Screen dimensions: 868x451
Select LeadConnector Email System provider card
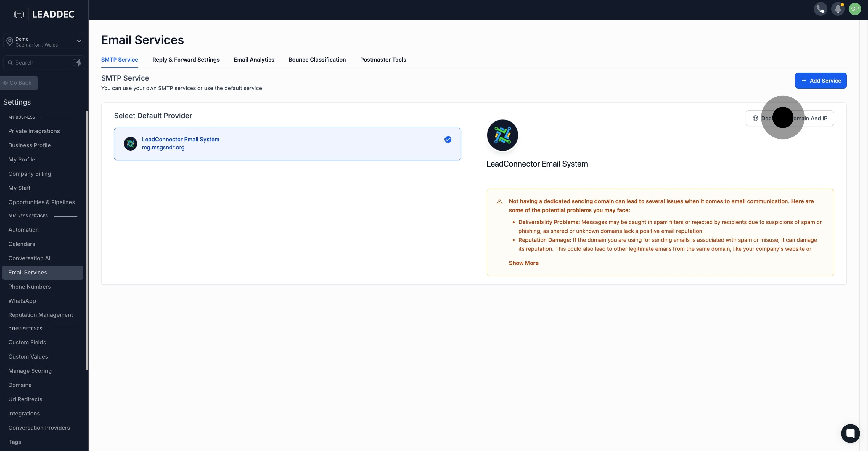287,144
